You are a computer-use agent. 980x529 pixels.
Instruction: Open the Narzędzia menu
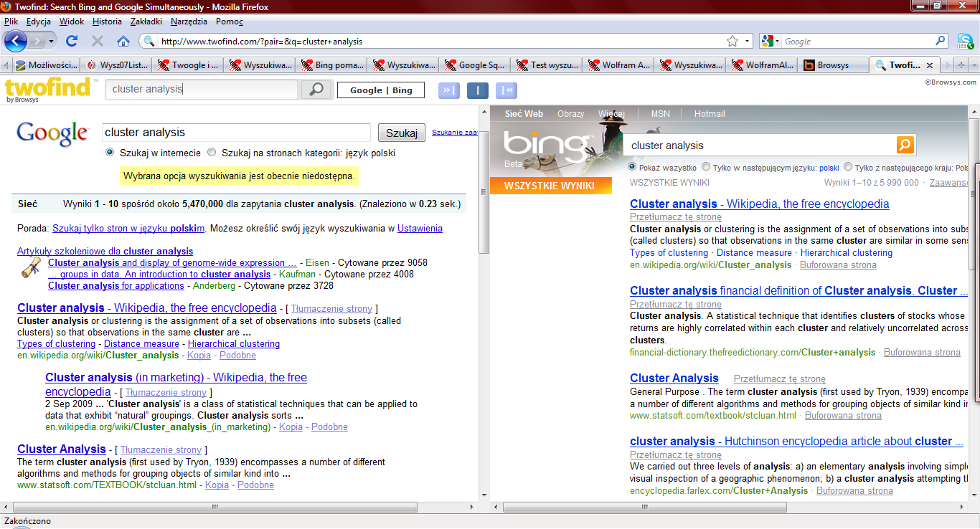point(189,22)
